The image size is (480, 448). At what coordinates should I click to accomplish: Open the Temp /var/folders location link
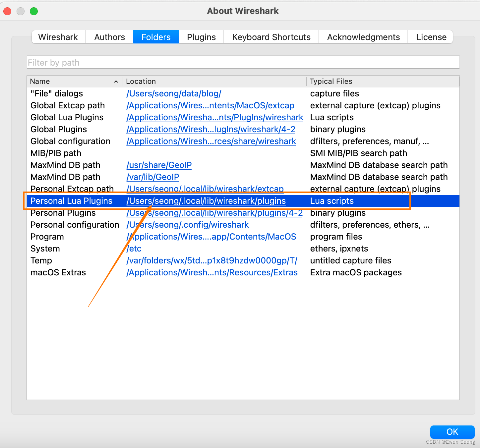(x=212, y=260)
